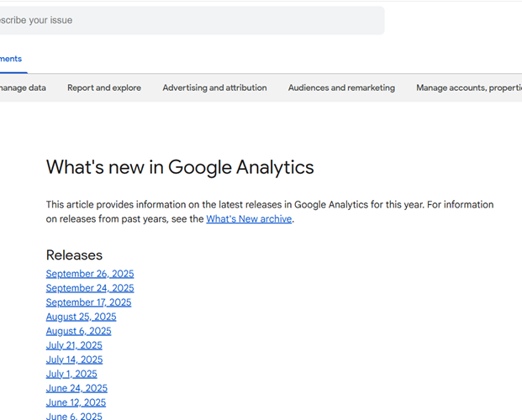The image size is (522, 420).
Task: Go to the June 24, 2025 release
Action: point(76,388)
